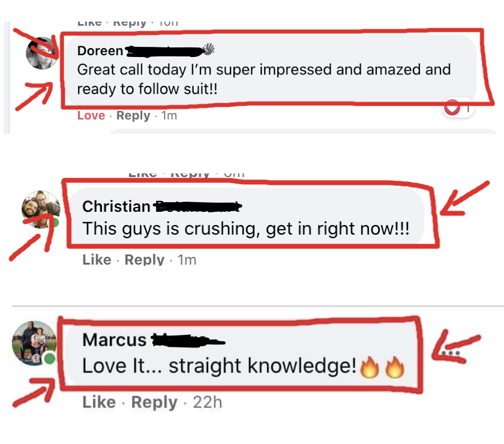The width and height of the screenshot is (504, 444).
Task: Click the green online dot on Christian's avatar
Action: 55,223
